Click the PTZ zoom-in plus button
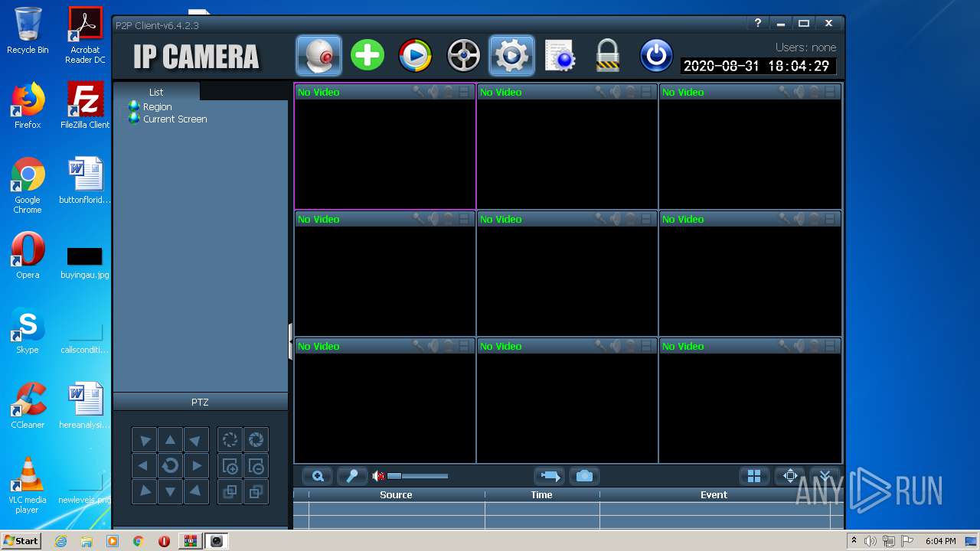Viewport: 980px width, 551px height. 230,465
